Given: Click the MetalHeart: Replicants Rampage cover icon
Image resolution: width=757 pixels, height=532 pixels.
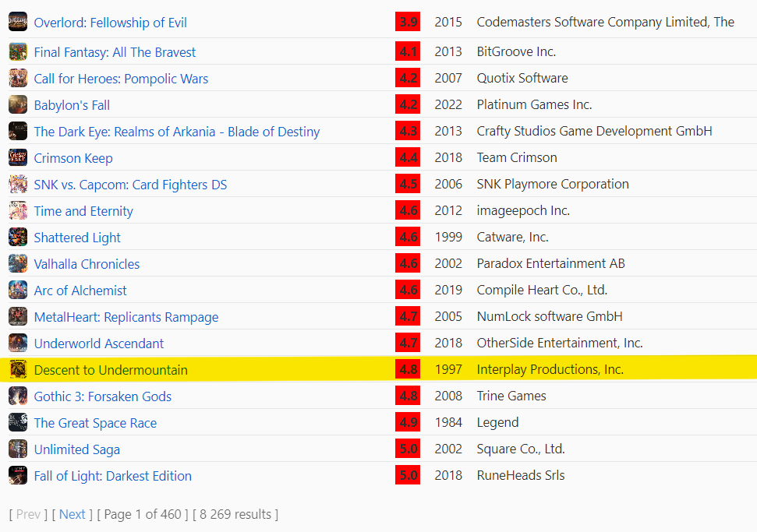Looking at the screenshot, I should tap(18, 317).
